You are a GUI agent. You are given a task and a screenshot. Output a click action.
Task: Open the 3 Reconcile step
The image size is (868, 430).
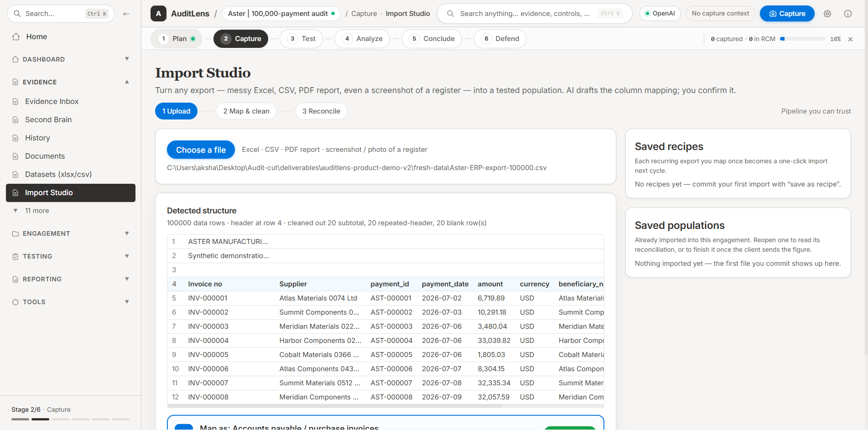(321, 111)
